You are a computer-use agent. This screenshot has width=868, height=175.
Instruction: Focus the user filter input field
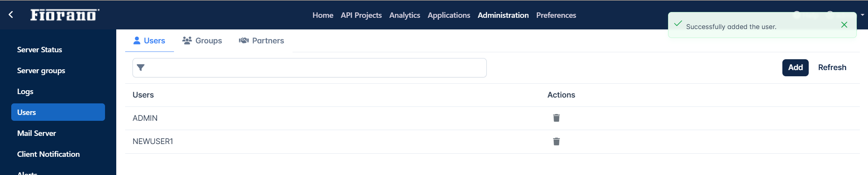(x=309, y=68)
